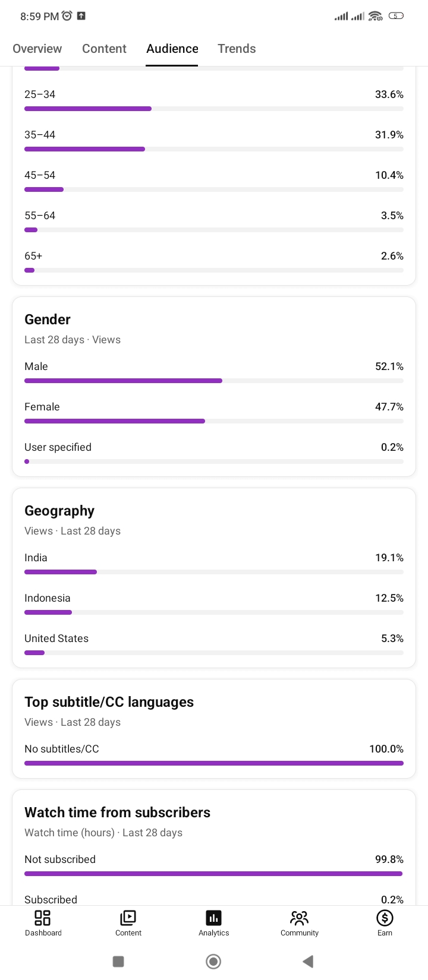Screen dimensions: 428x980
Task: Tap the Android home circle button
Action: [213, 962]
